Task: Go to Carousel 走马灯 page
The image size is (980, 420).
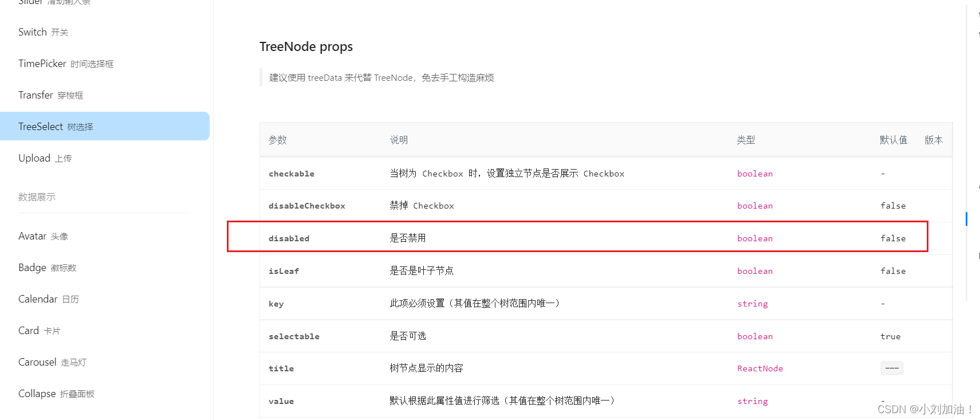Action: (x=53, y=362)
